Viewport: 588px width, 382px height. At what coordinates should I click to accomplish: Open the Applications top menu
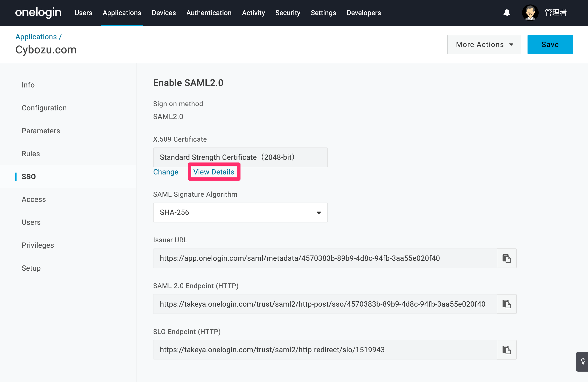pos(122,13)
